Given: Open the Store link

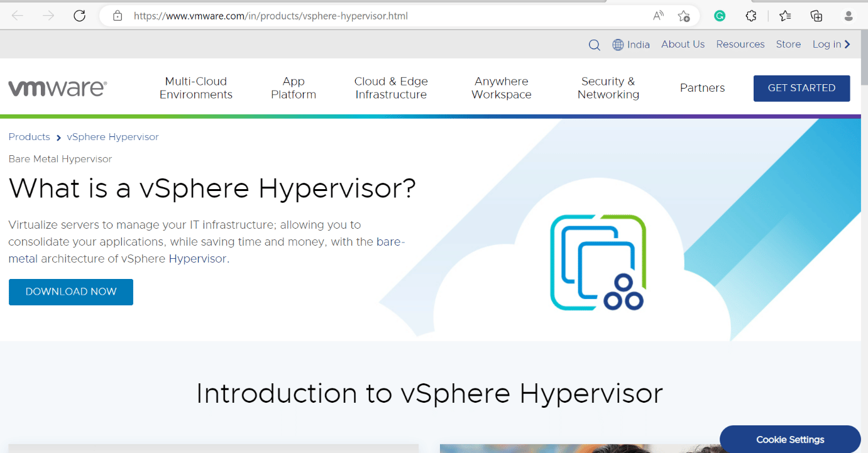Looking at the screenshot, I should coord(788,45).
